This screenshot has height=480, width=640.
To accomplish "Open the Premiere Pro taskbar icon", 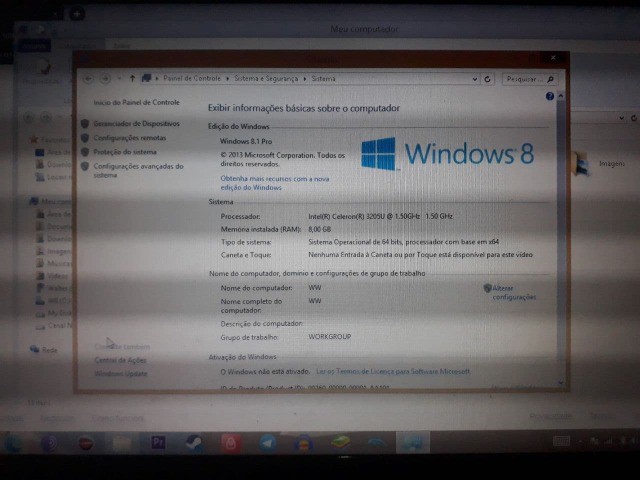I will click(158, 443).
